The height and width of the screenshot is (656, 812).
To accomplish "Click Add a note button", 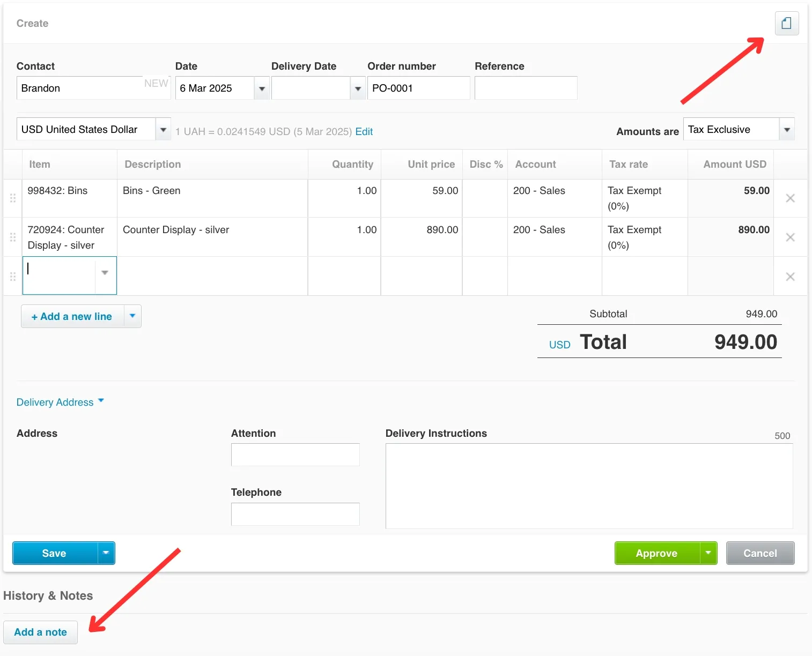I will pos(41,632).
